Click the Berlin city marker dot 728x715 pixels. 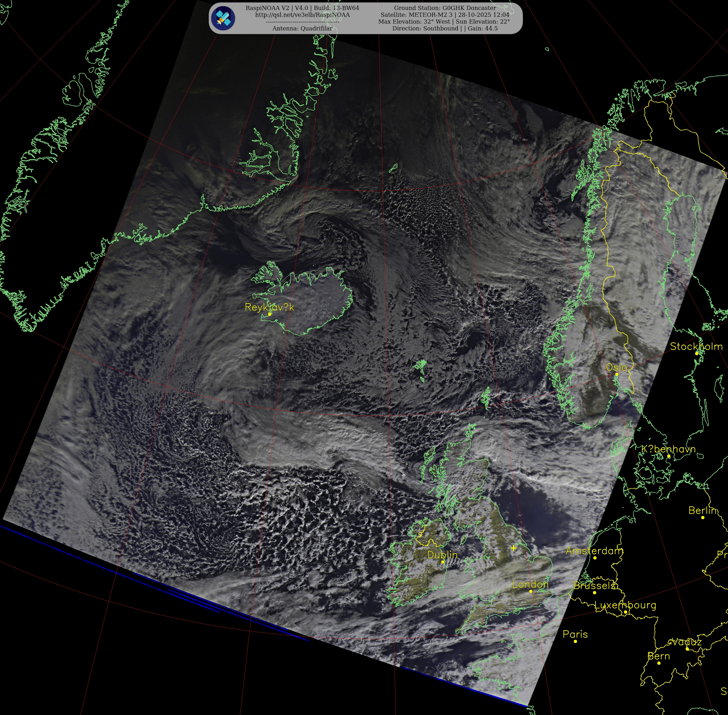tap(703, 517)
